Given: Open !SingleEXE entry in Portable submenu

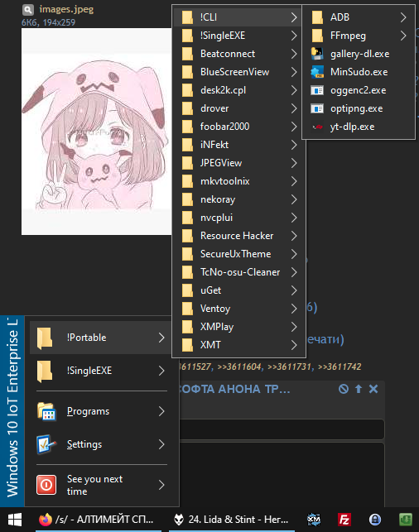Looking at the screenshot, I should (x=239, y=36).
